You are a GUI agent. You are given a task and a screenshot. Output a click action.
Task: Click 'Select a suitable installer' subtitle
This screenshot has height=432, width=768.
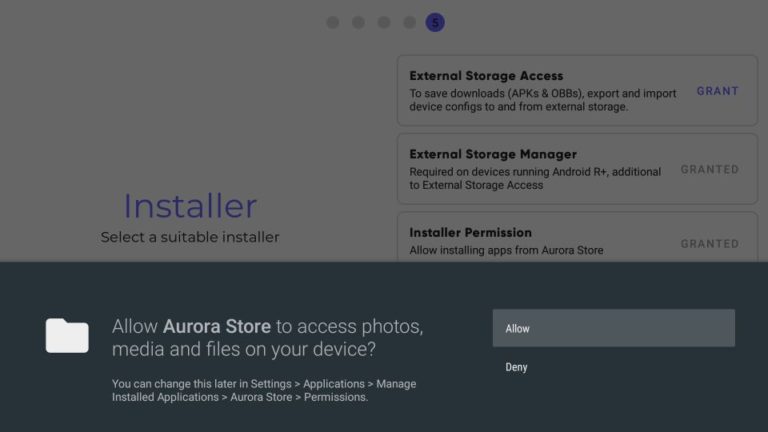[x=190, y=237]
